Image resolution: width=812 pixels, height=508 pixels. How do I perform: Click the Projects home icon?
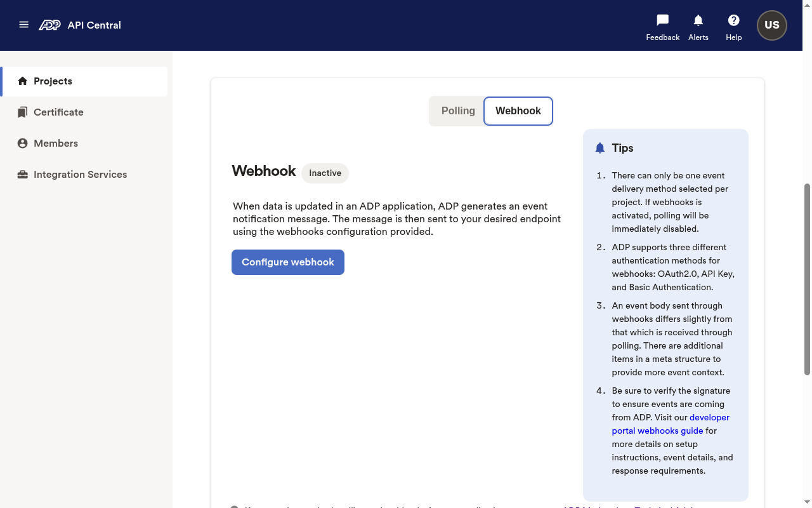pos(23,81)
